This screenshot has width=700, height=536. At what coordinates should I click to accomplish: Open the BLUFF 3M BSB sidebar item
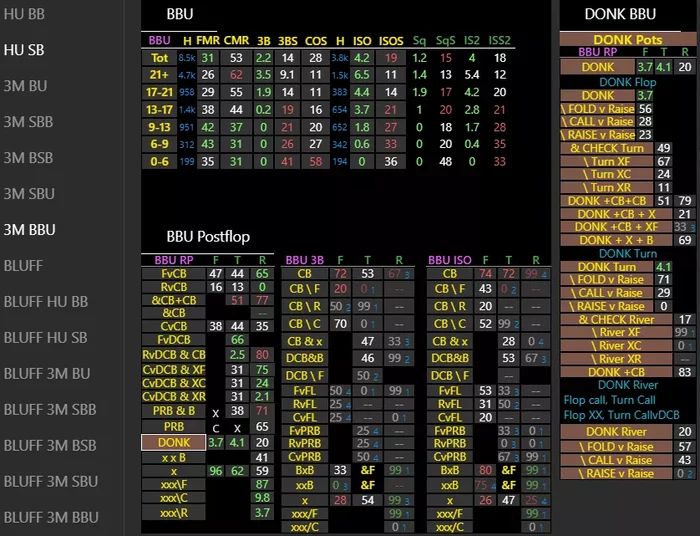[50, 445]
